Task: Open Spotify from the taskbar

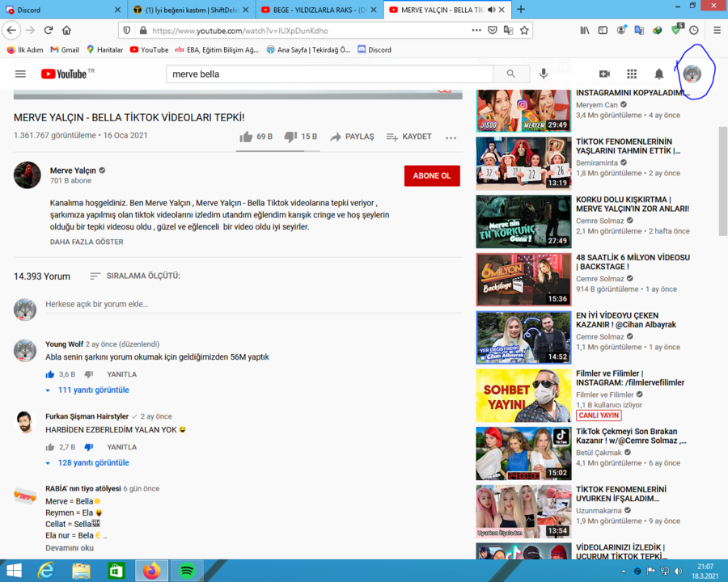Action: pyautogui.click(x=187, y=571)
